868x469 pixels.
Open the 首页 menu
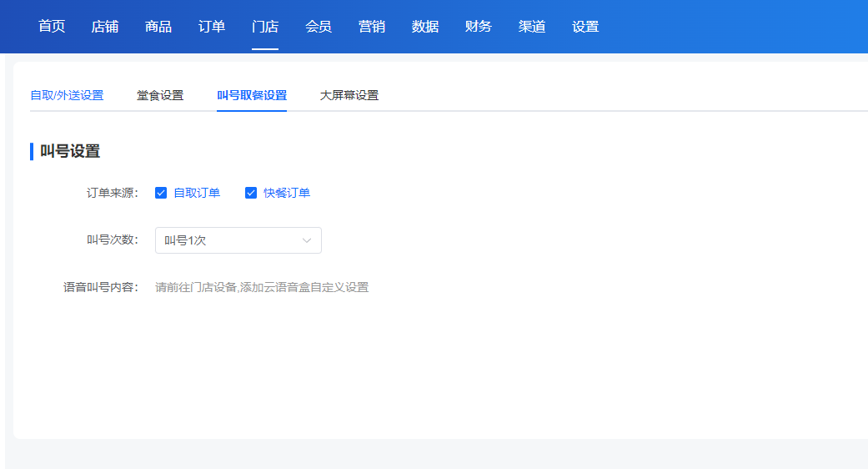52,27
